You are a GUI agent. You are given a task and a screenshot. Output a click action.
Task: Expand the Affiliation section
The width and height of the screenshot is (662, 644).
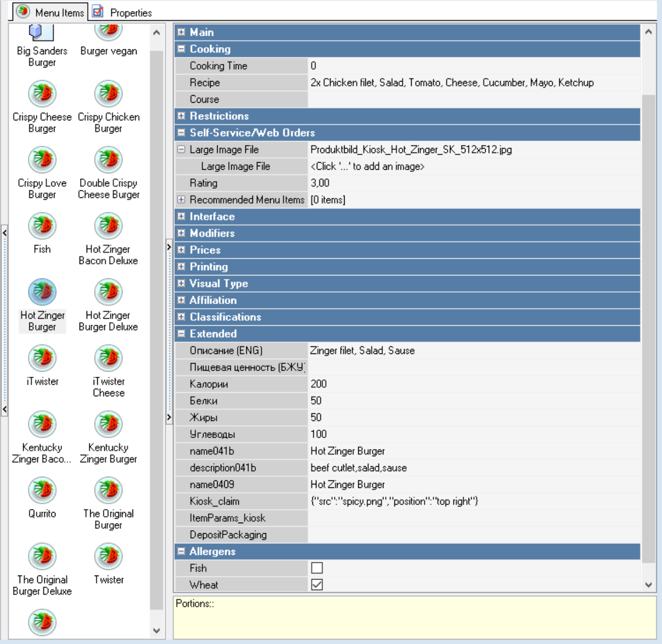(x=181, y=300)
